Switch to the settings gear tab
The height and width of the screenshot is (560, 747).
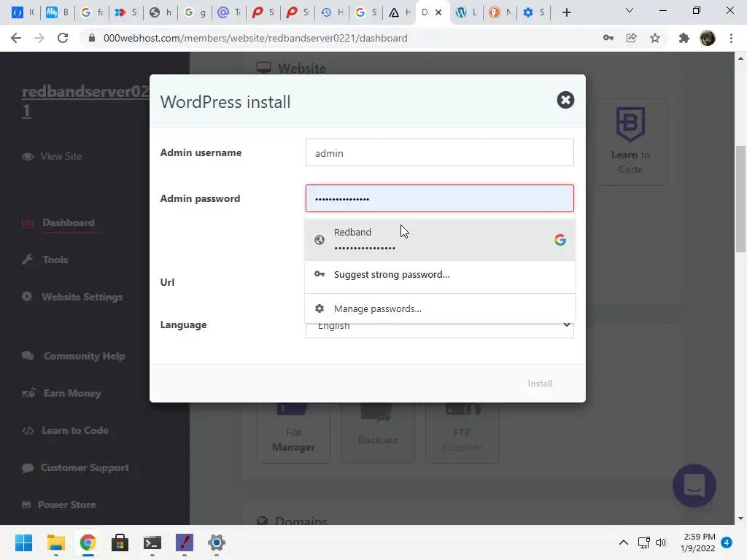[533, 12]
